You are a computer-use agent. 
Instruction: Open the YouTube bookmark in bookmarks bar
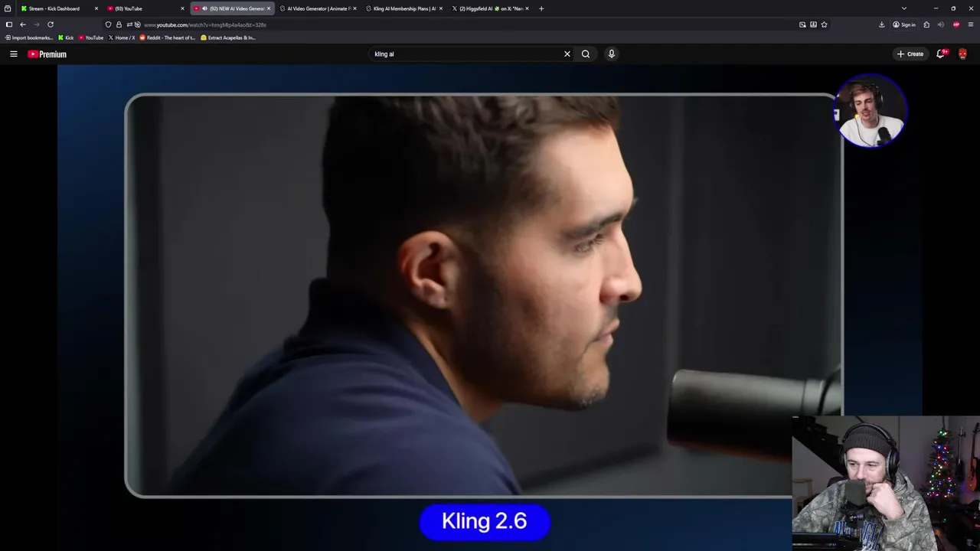[x=91, y=37]
